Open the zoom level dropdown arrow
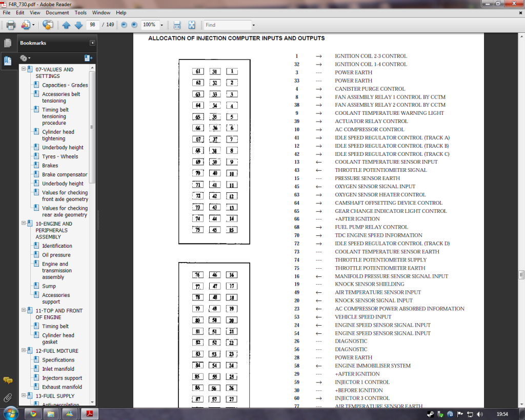The image size is (525, 420). click(x=161, y=25)
